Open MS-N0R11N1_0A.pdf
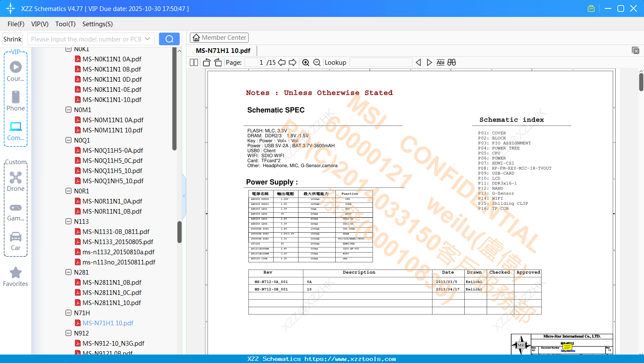The height and width of the screenshot is (363, 644). (x=108, y=201)
